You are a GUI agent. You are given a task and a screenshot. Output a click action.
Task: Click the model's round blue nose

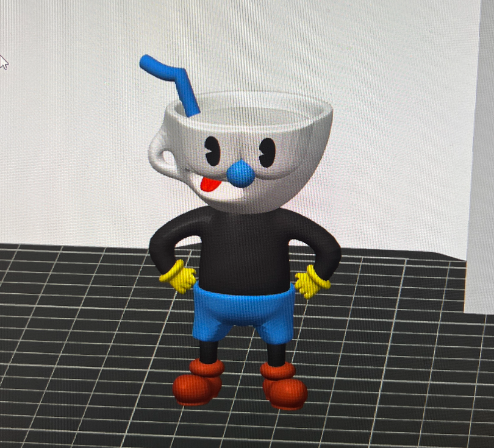coord(241,174)
